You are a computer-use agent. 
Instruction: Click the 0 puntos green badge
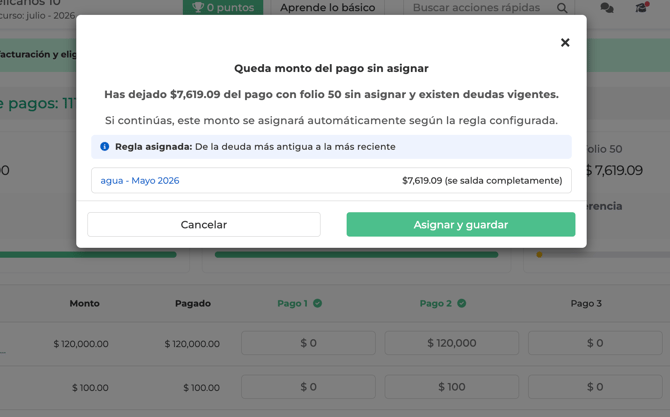(x=223, y=7)
